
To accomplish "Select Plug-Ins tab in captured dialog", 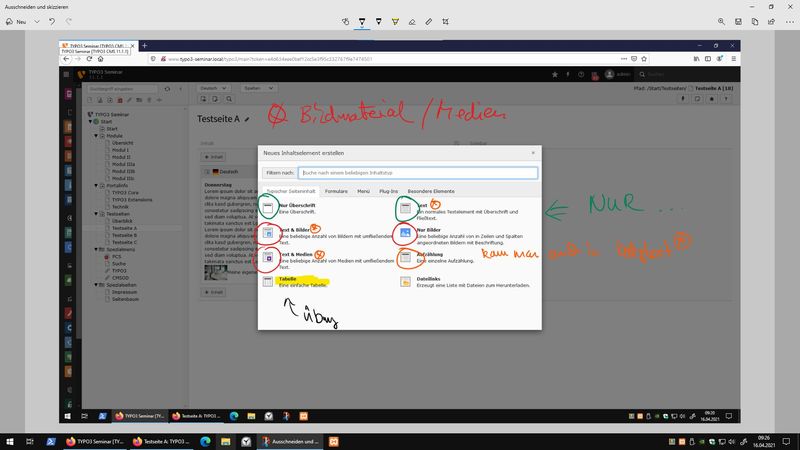I will [x=388, y=191].
